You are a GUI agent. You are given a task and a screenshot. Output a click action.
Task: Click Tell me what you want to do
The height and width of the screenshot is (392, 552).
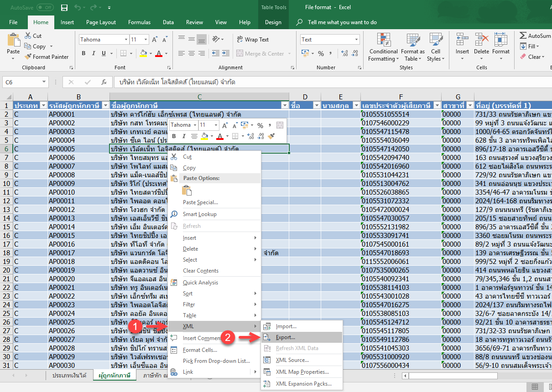pos(342,22)
